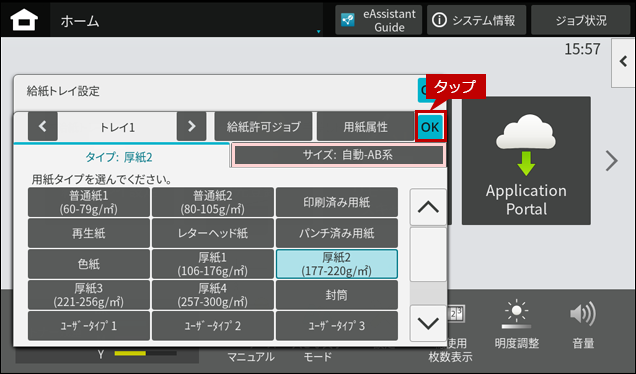Image resolution: width=636 pixels, height=374 pixels.
Task: Select 厚紙2 (177-220g/㎡) paper type
Action: click(x=337, y=264)
